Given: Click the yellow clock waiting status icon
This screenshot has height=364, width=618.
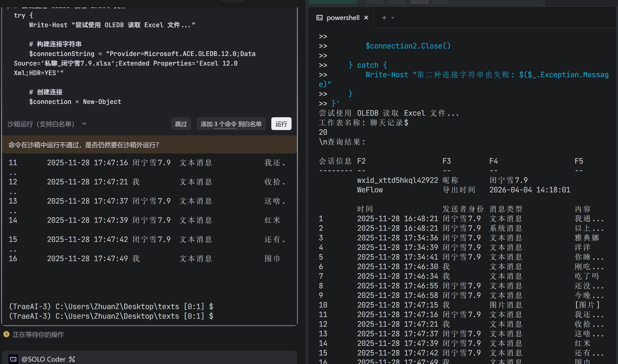Looking at the screenshot, I should (x=6, y=334).
